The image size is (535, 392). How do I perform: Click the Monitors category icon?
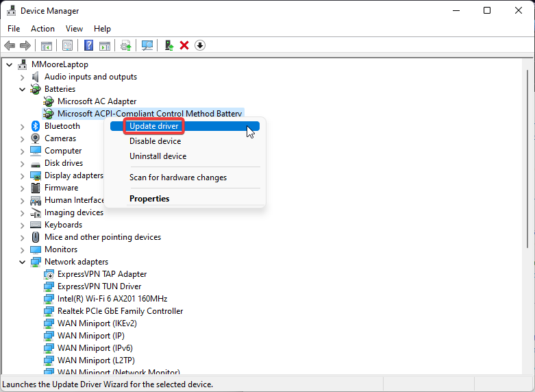click(x=36, y=249)
